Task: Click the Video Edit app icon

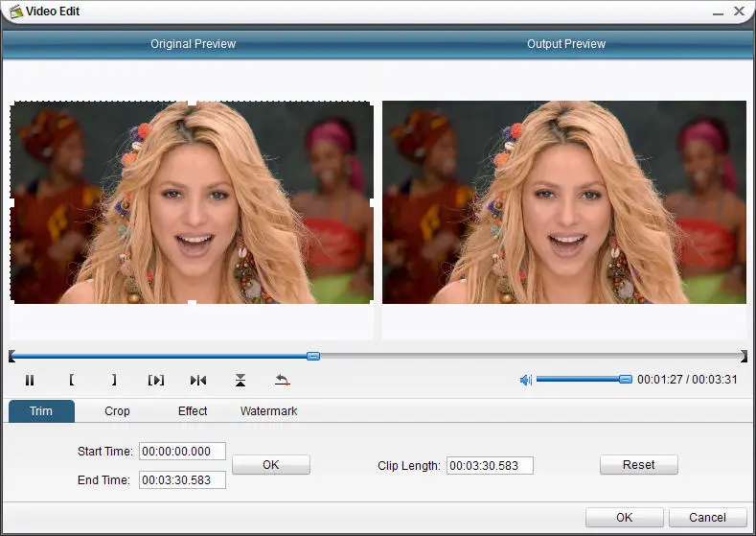Action: (x=15, y=12)
